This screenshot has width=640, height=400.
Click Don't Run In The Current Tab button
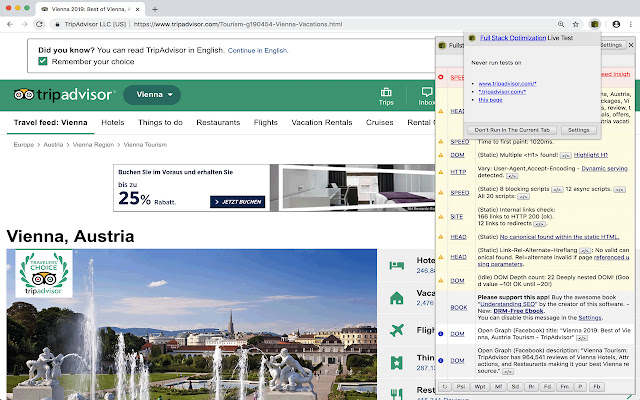click(512, 130)
